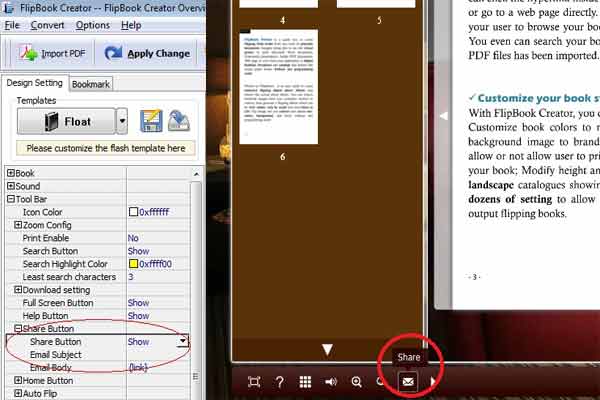The image size is (600, 400).
Task: Click the next page arrow in flipbook toolbar
Action: 433,381
